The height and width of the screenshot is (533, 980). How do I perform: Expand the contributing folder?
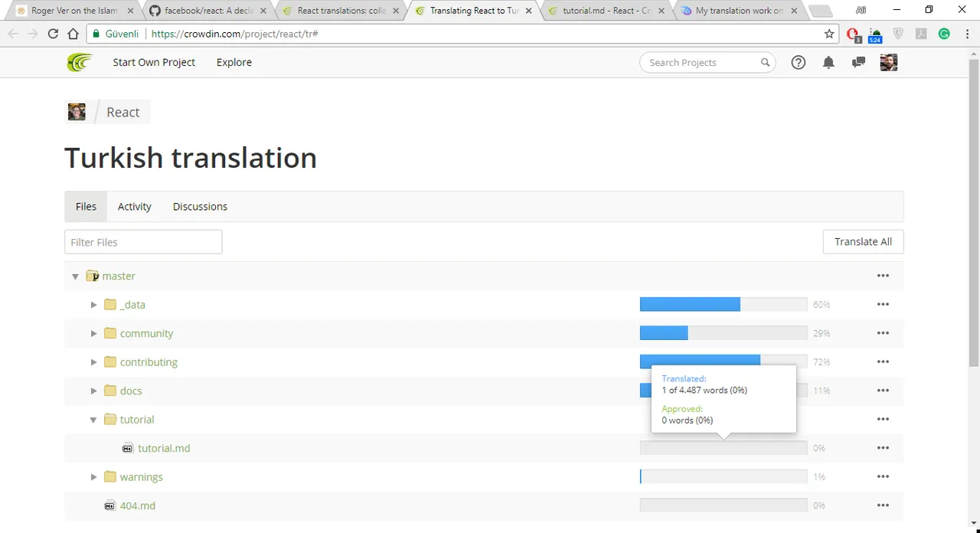point(93,362)
